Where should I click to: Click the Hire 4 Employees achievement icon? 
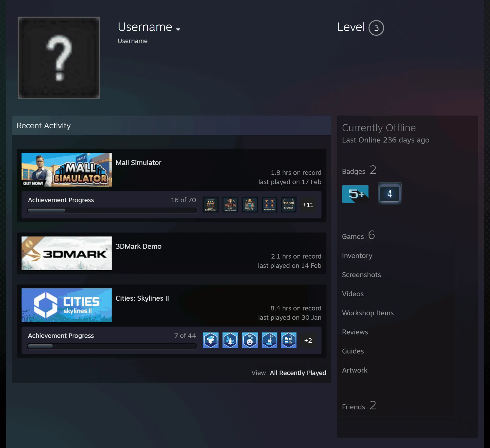coord(269,204)
